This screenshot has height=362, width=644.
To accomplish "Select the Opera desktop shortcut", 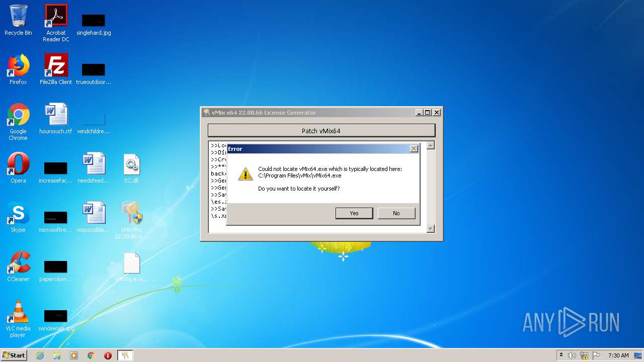I will click(18, 168).
